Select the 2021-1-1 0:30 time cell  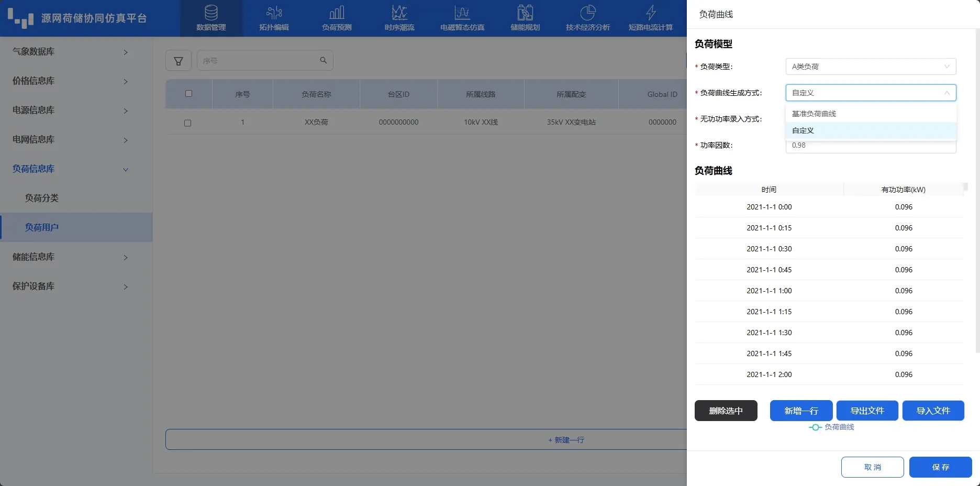click(769, 249)
